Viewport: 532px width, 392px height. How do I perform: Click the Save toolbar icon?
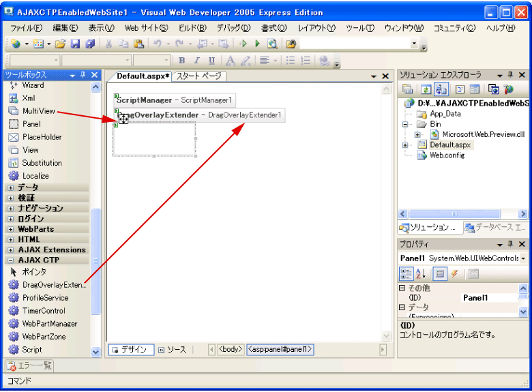[x=75, y=44]
